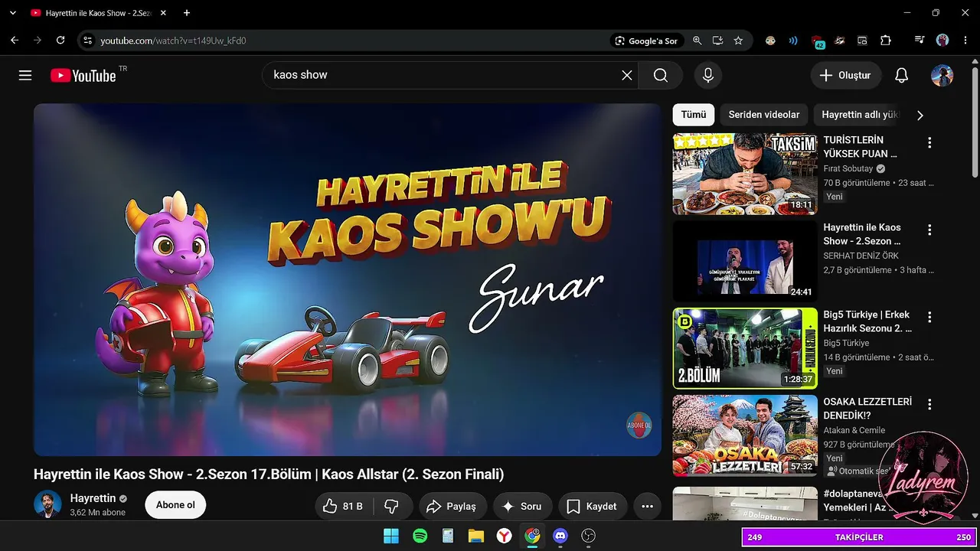Dislike this video with thumbs down
980x551 pixels.
point(392,506)
